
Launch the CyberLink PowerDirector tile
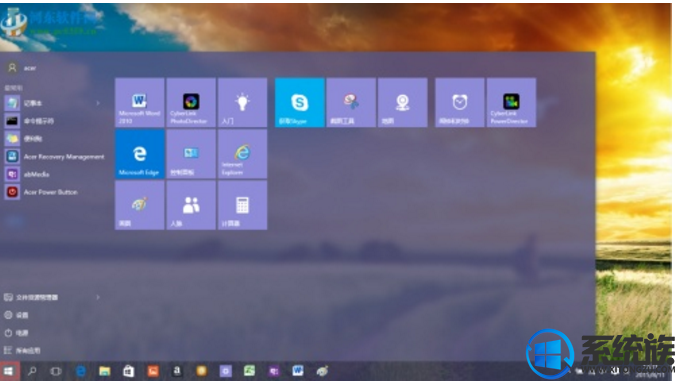tap(511, 102)
